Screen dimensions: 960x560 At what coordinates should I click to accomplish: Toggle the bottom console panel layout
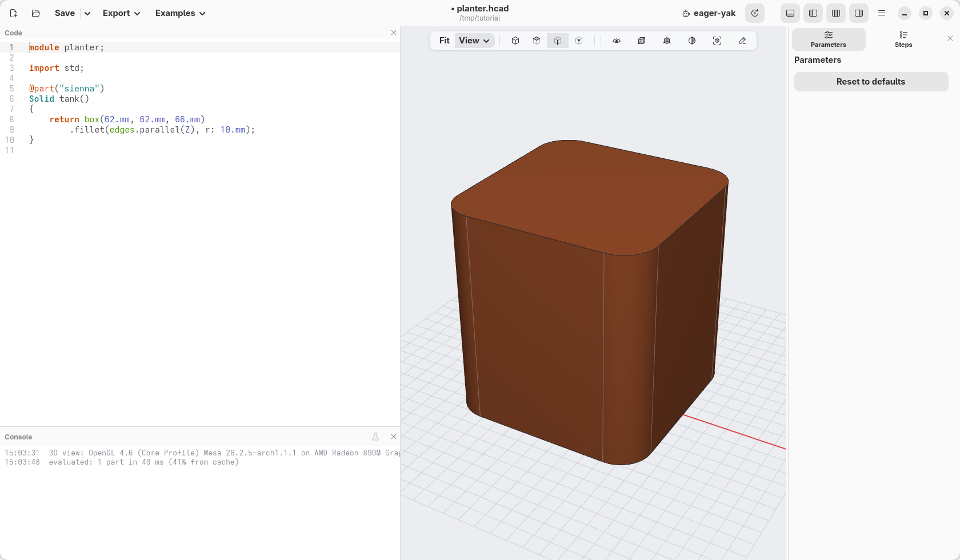coord(790,13)
